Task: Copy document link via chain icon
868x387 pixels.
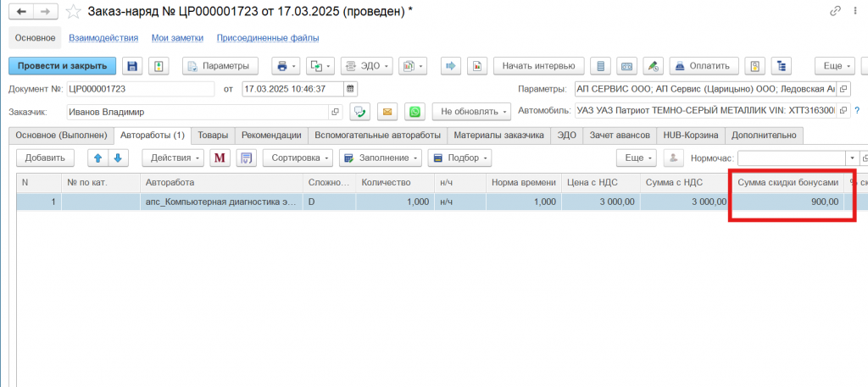Action: 836,11
